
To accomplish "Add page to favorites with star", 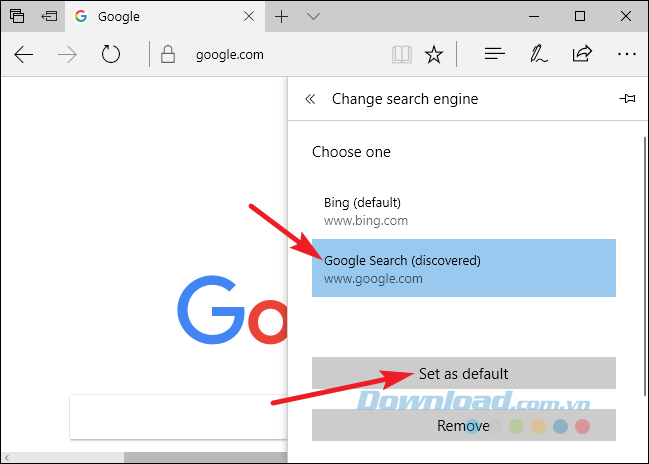I will [434, 55].
